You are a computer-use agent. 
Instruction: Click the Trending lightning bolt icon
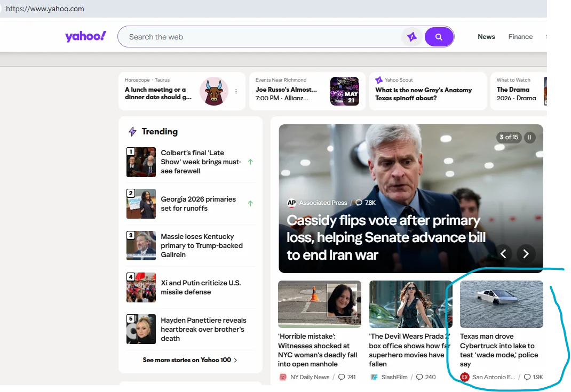132,131
